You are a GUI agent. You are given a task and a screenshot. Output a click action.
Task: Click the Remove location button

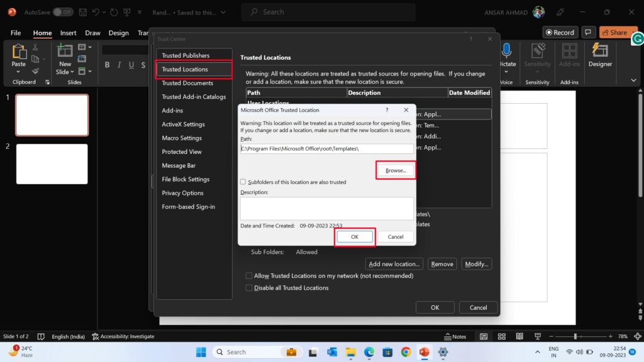(442, 264)
